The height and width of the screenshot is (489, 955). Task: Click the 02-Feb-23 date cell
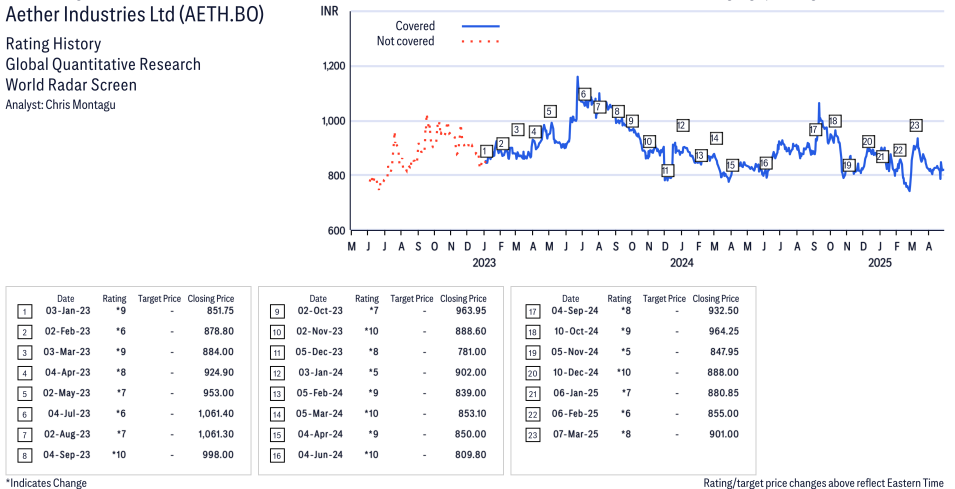[x=66, y=331]
